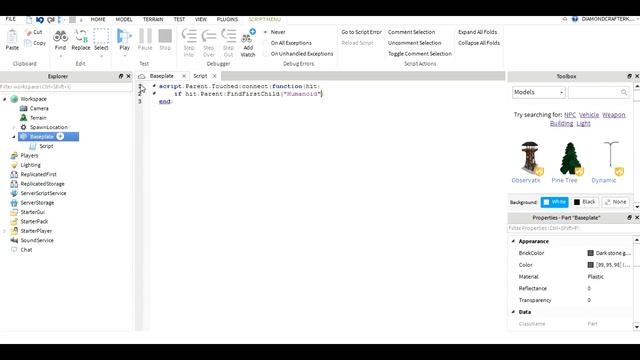Image resolution: width=640 pixels, height=360 pixels.
Task: Click the Copy icon in Clipboard group
Action: point(28,43)
